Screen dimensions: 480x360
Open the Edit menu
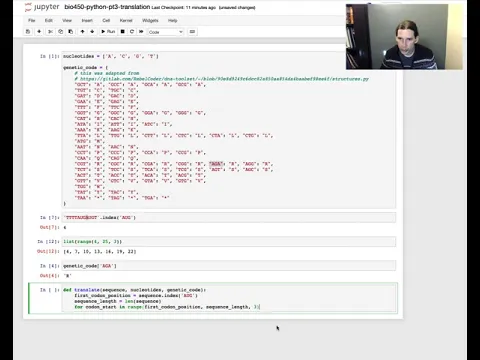(x=49, y=20)
